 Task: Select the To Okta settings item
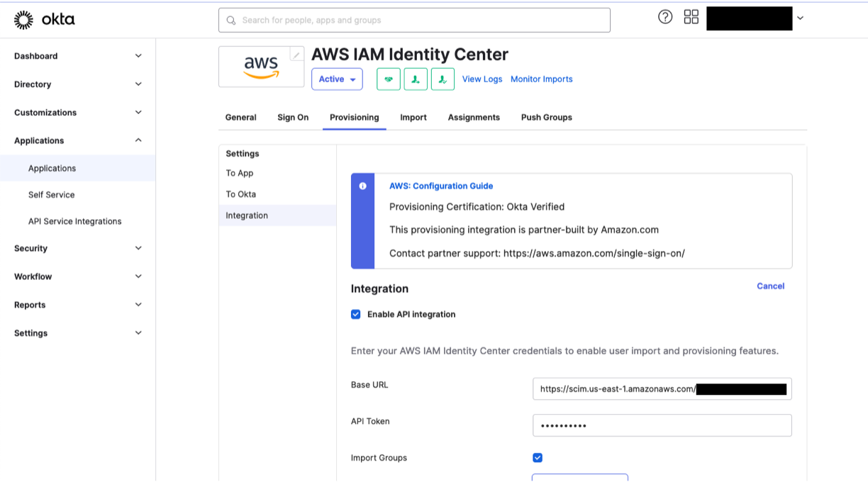pyautogui.click(x=240, y=194)
